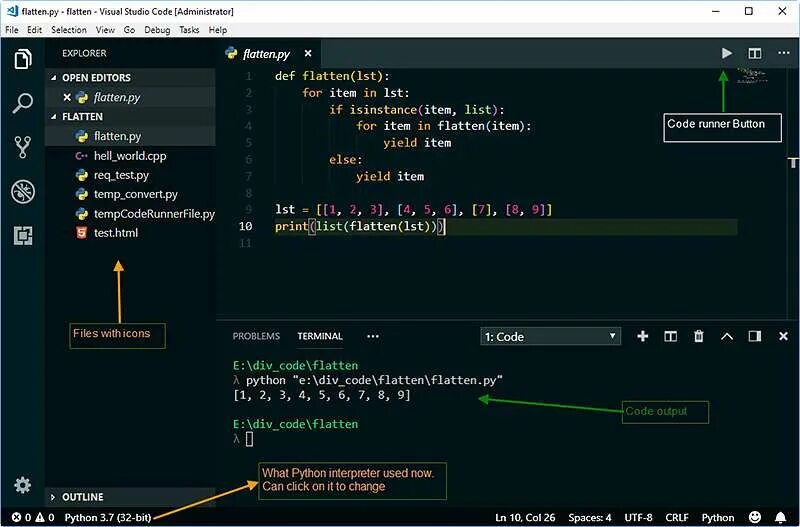The height and width of the screenshot is (527, 800).
Task: Open hell_world.cpp file
Action: click(x=131, y=156)
